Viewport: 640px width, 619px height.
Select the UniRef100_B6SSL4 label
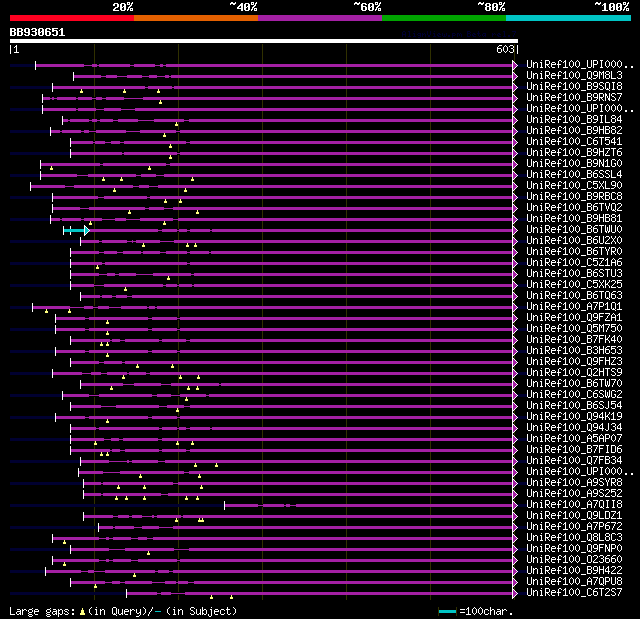(574, 175)
